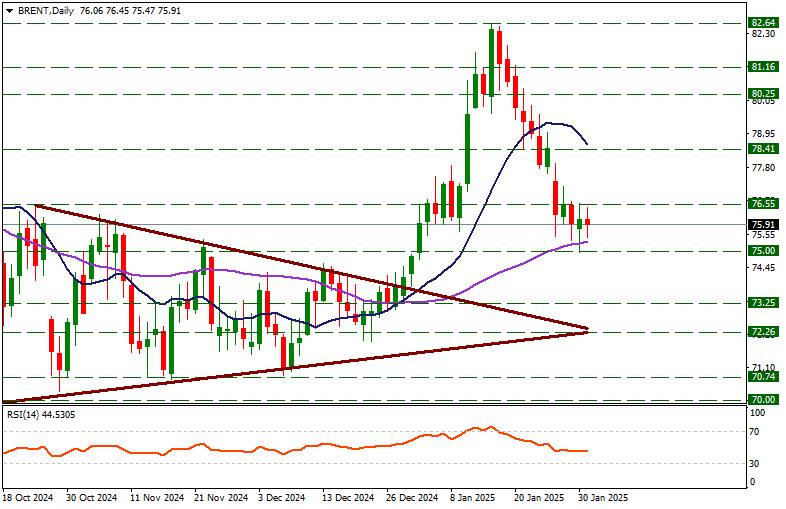Select the RSI 70 overbought level label
786x509 pixels.
pyautogui.click(x=754, y=432)
